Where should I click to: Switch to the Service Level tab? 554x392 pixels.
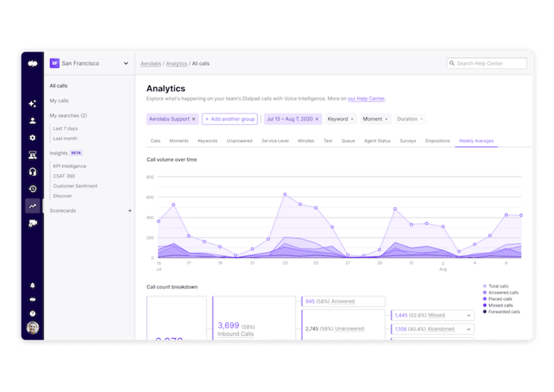(x=275, y=141)
